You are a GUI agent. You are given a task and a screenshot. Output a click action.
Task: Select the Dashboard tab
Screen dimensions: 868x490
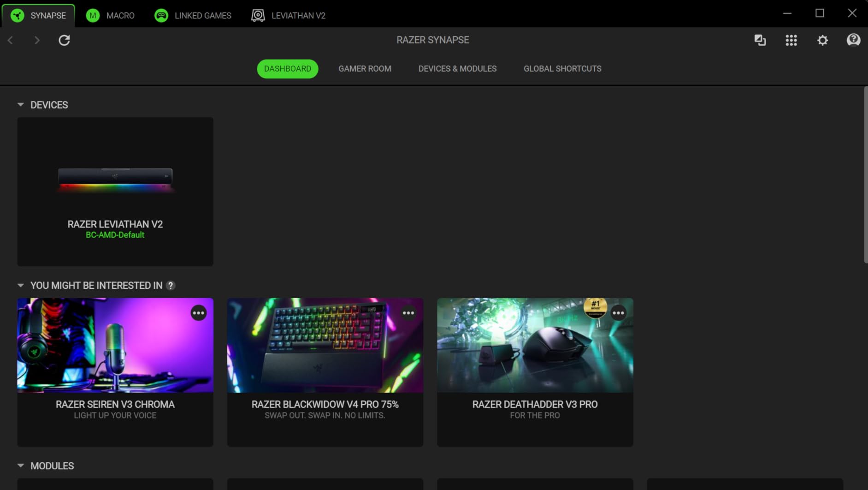click(x=288, y=69)
